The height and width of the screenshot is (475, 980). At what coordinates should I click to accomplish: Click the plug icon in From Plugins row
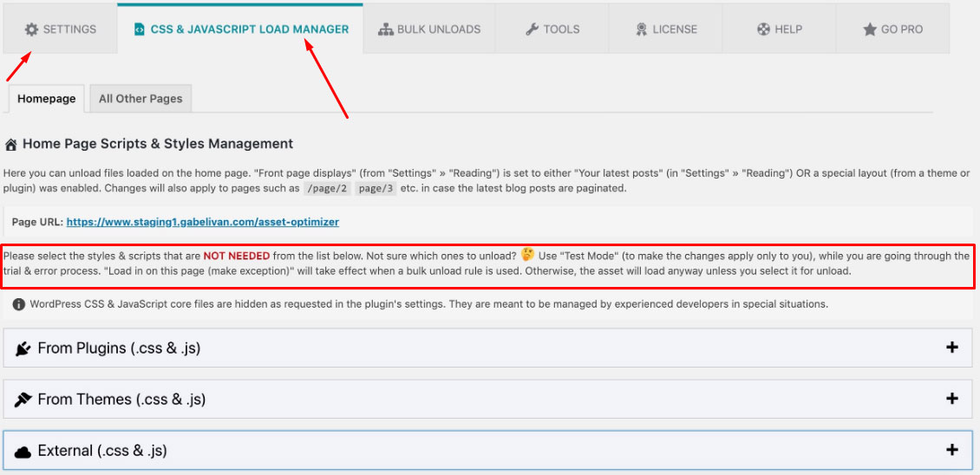23,348
